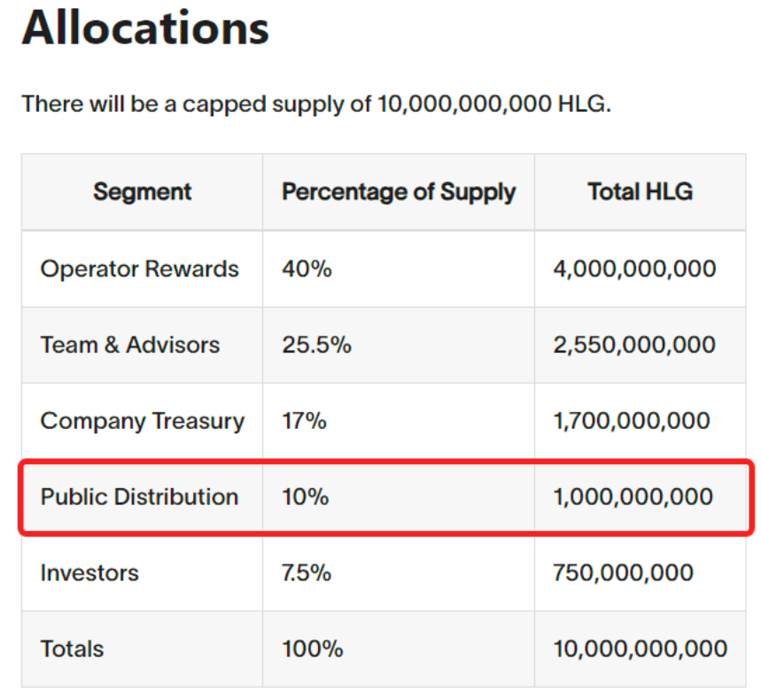Click the 25.5% percentage cell

(316, 345)
